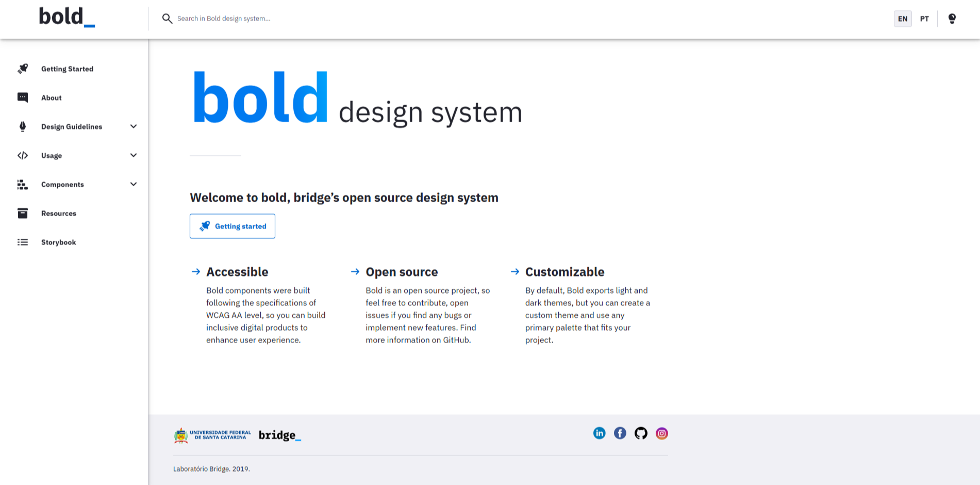This screenshot has height=485, width=980.
Task: Open Resources sidebar item
Action: click(59, 213)
